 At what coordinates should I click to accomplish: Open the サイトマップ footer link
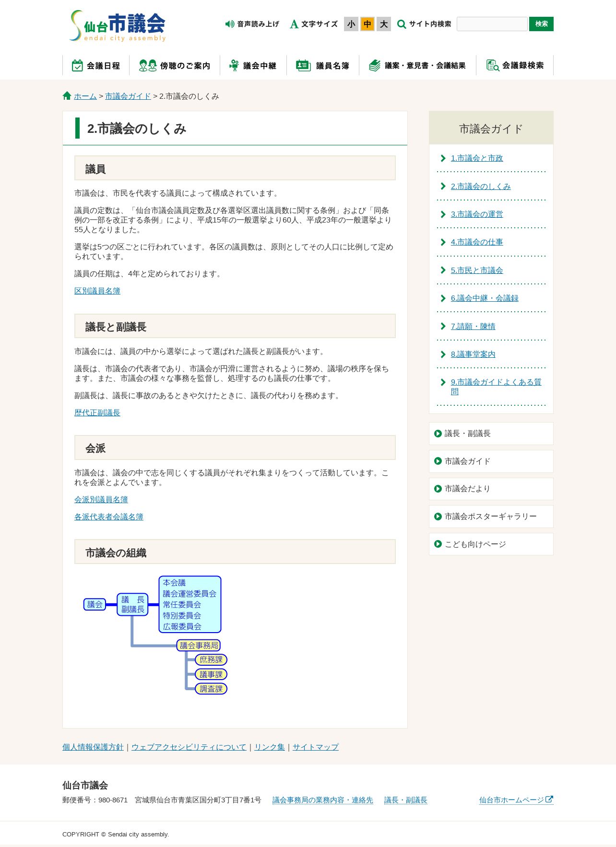[x=316, y=747]
